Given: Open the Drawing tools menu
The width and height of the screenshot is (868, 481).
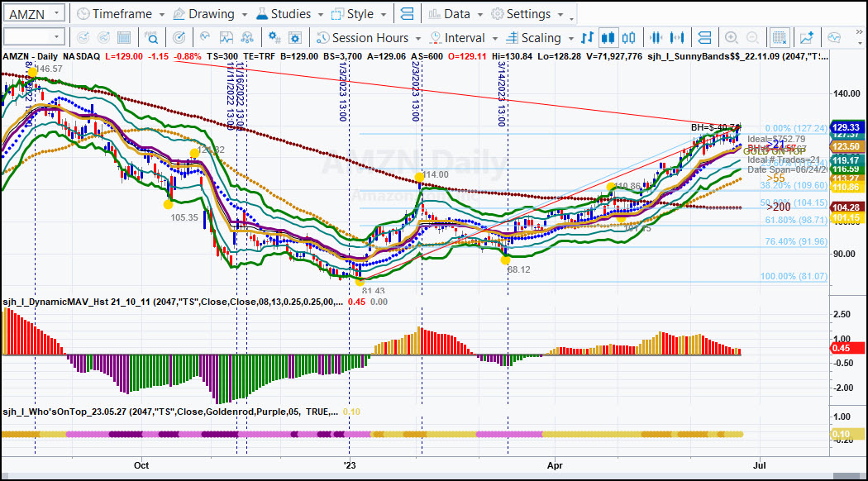Looking at the screenshot, I should [x=203, y=14].
